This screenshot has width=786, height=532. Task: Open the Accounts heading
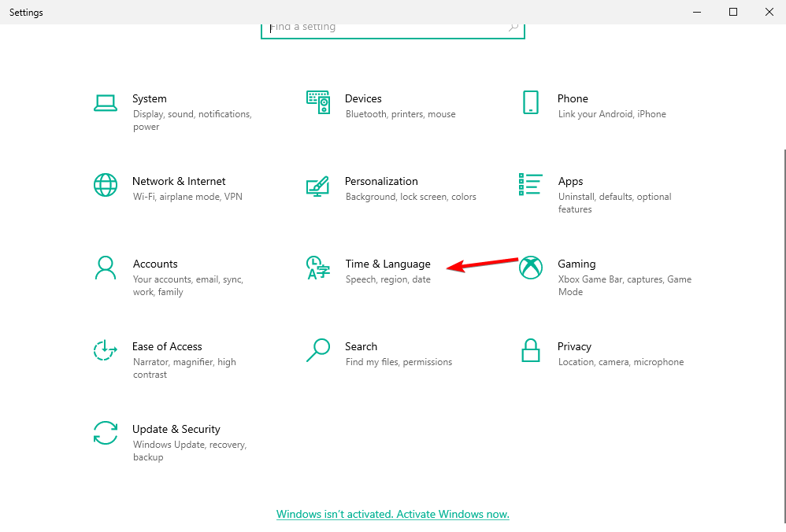tap(155, 264)
